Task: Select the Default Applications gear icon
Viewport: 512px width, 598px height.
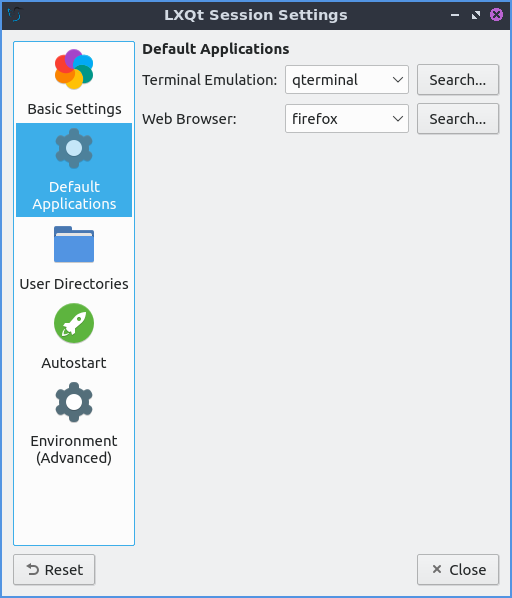Action: click(74, 148)
